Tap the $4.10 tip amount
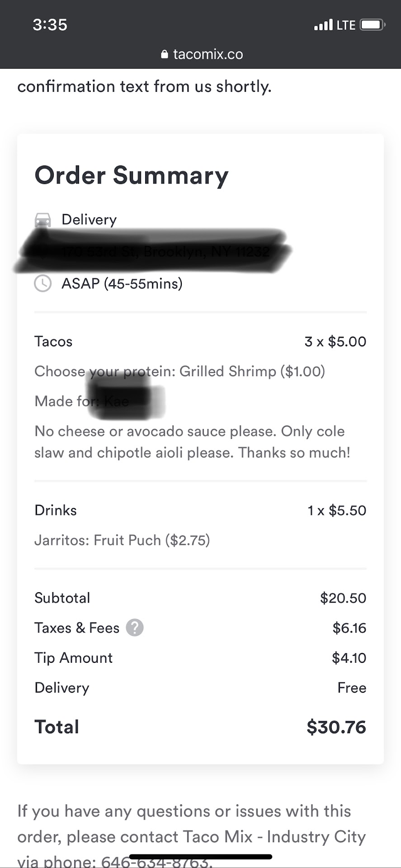 point(349,658)
